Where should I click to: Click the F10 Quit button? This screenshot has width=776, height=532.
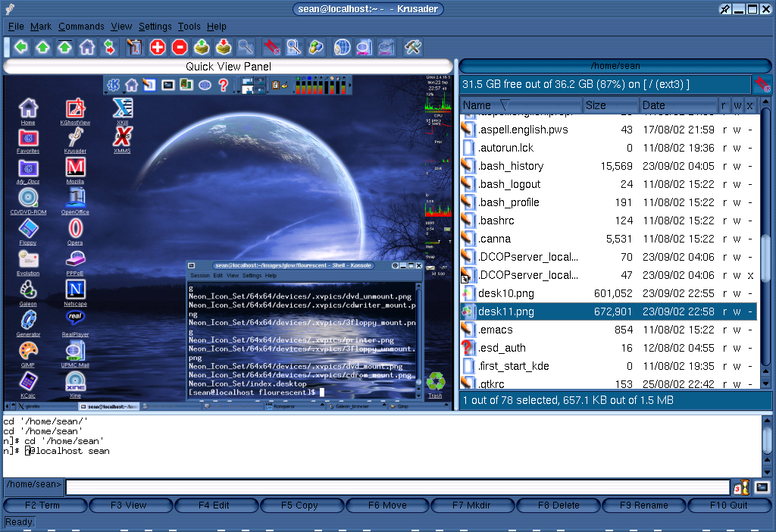[x=729, y=505]
